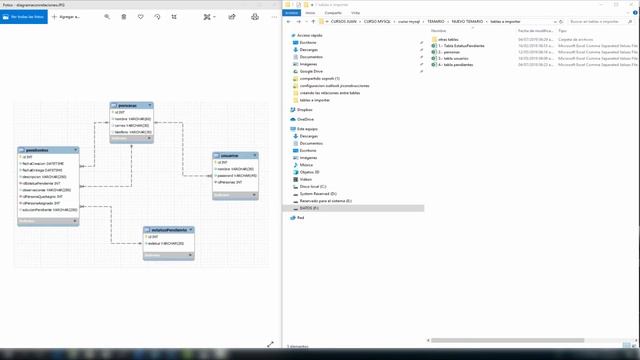The width and height of the screenshot is (640, 360).
Task: Click the refresh icon beside address bar
Action: coord(561,21)
